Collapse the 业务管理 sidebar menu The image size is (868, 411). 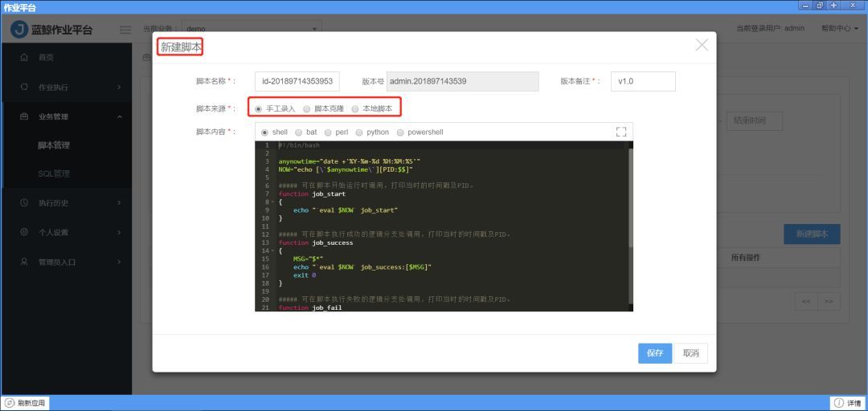coord(120,116)
